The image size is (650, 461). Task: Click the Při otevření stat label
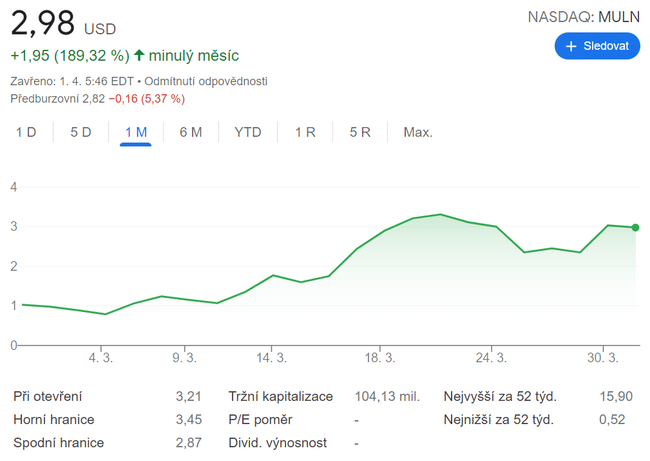click(47, 397)
